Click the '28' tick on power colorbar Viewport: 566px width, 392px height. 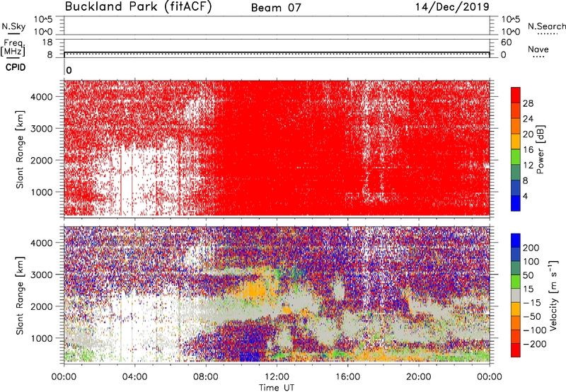click(528, 103)
